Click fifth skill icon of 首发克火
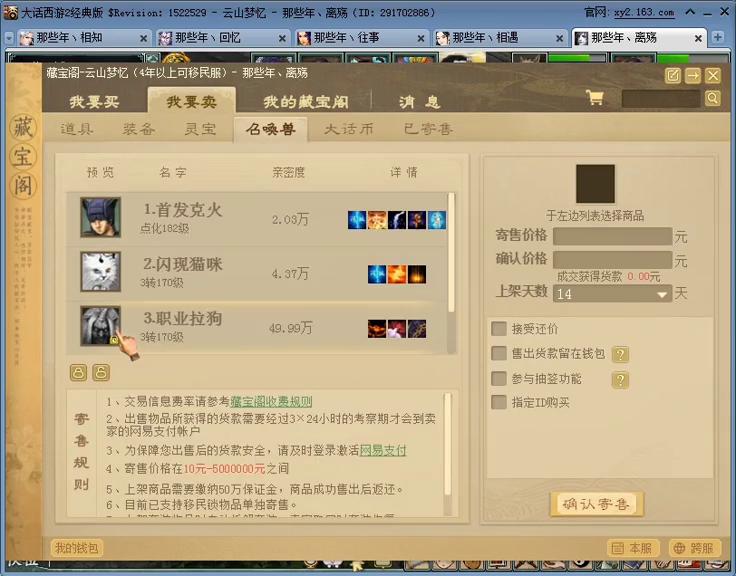The height and width of the screenshot is (576, 736). point(437,220)
